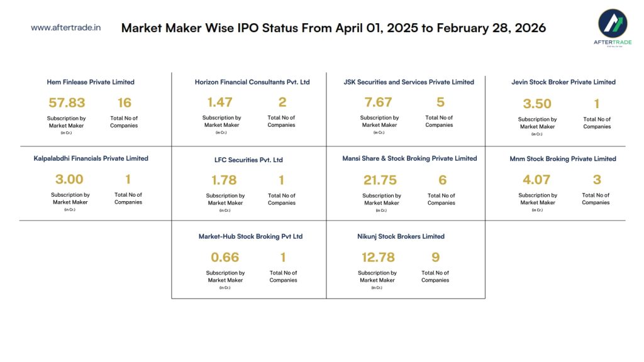This screenshot has width=644, height=362.
Task: Click Nikunj total companies count 9
Action: 435,258
